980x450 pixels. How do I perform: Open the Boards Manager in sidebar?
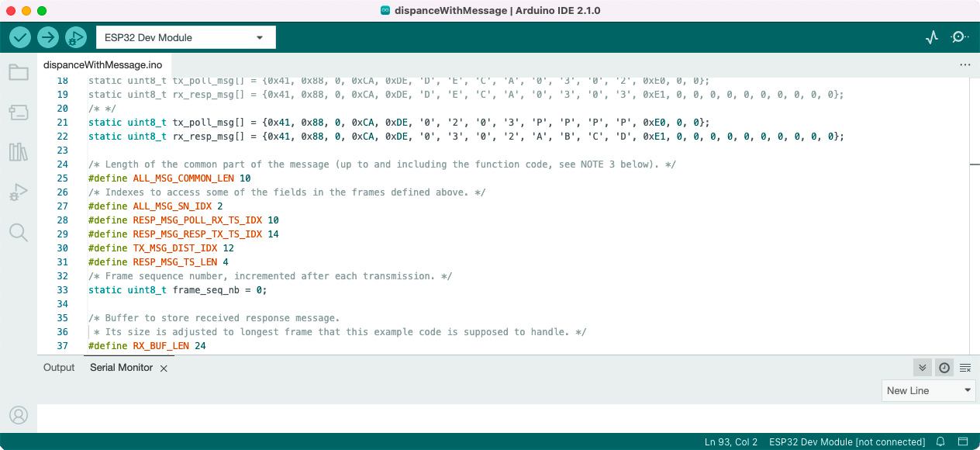pyautogui.click(x=19, y=113)
